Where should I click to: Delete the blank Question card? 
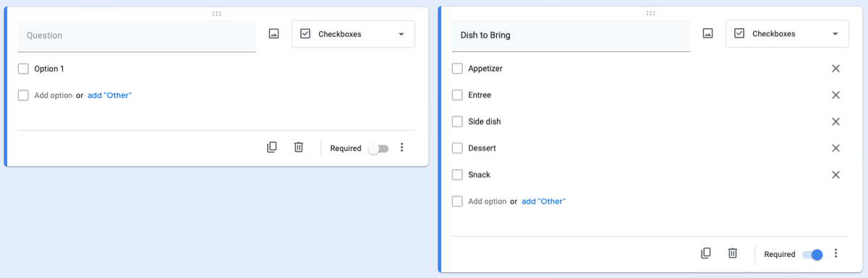298,147
